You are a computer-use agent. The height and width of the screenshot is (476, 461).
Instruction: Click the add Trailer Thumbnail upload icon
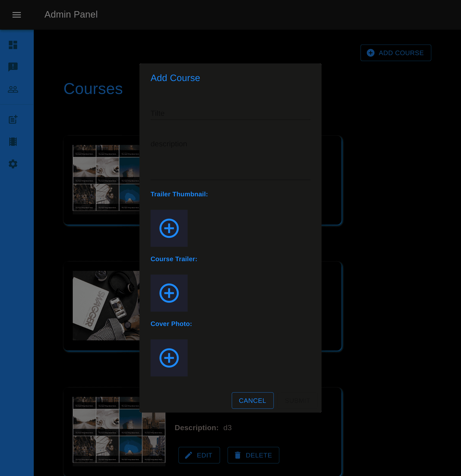(169, 228)
